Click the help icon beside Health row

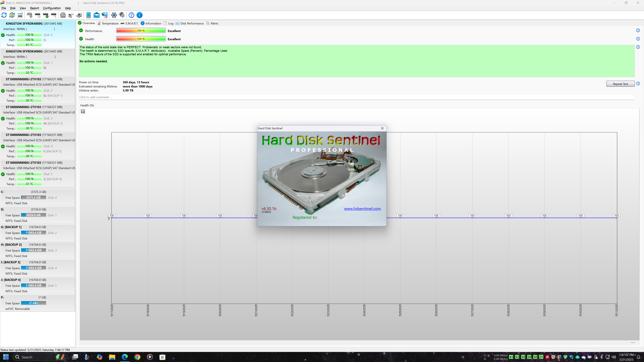click(x=638, y=39)
